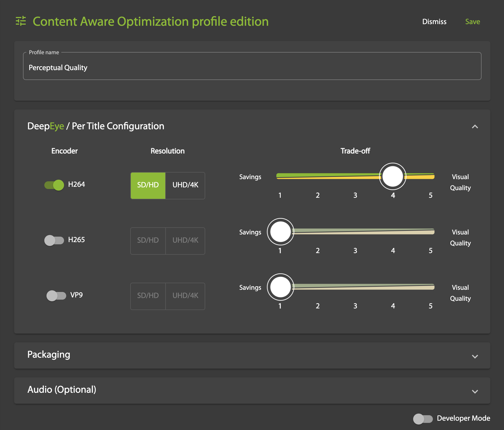504x430 pixels.
Task: Click the VP9 trade-off slider handle
Action: point(280,287)
